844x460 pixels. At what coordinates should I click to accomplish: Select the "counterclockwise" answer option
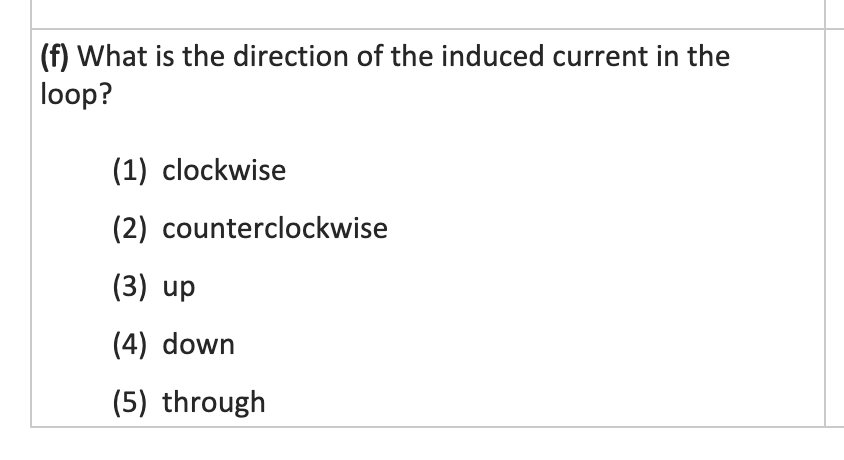[275, 229]
